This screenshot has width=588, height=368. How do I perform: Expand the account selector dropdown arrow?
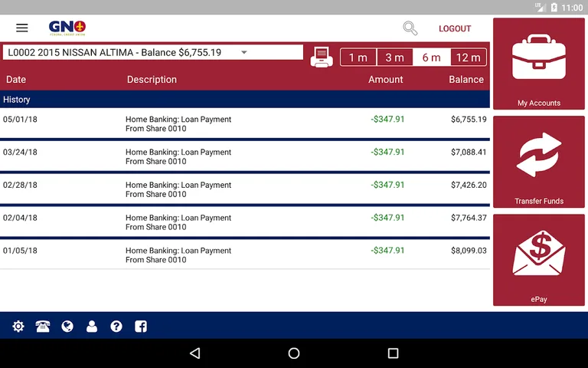(x=244, y=52)
